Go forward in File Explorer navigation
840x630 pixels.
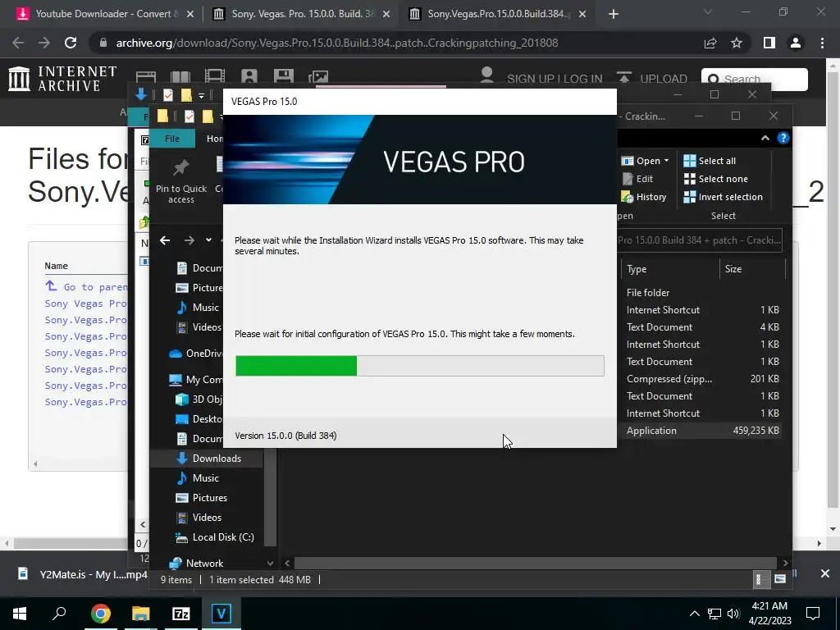[189, 240]
